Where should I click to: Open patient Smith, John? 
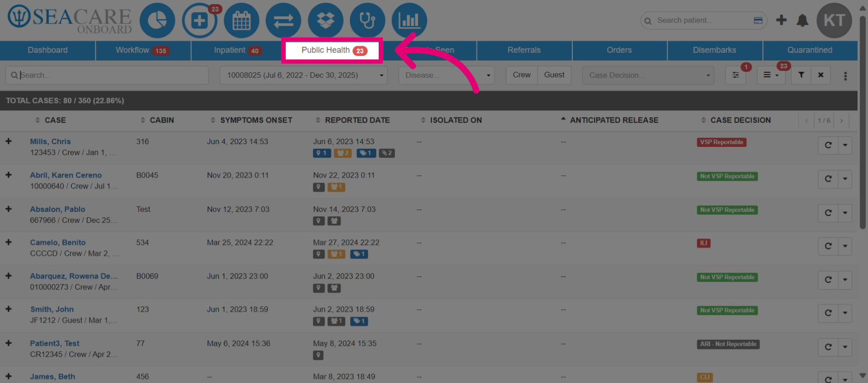(52, 309)
